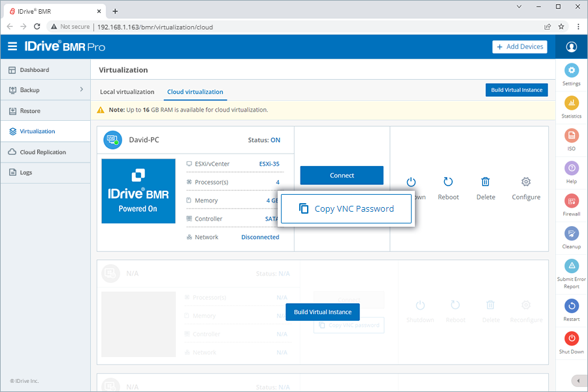Click the Disconnected network status

click(260, 237)
